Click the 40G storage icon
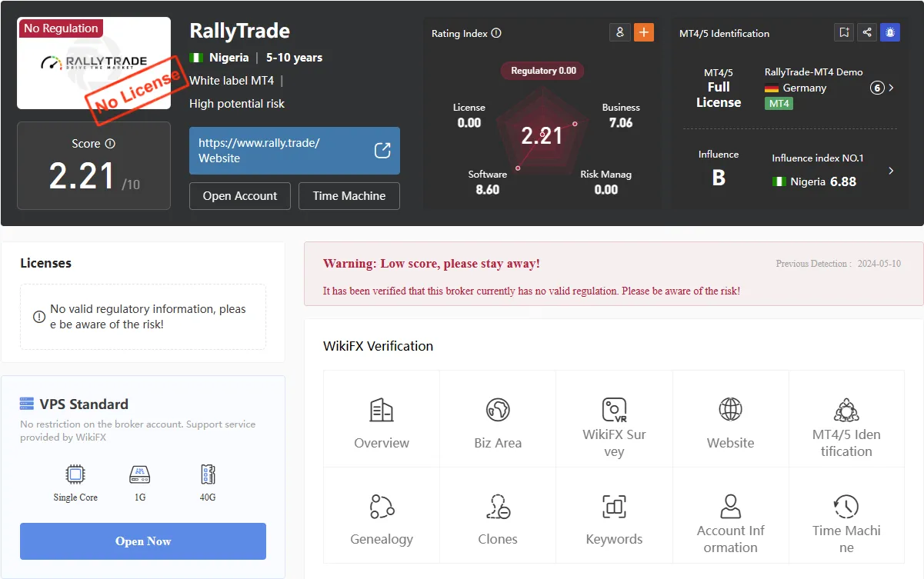Viewport: 924px width, 579px height. tap(207, 474)
